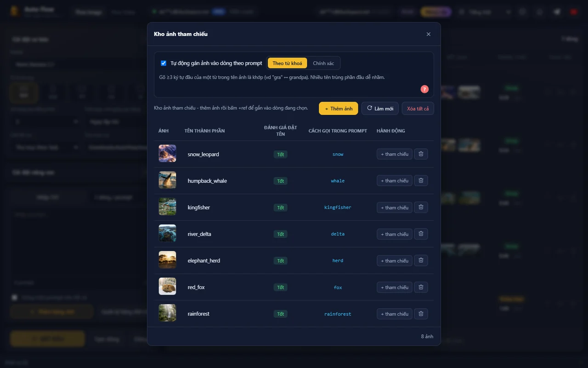This screenshot has width=588, height=368.
Task: Open the elephant_herd thumbnail
Action: pyautogui.click(x=167, y=259)
